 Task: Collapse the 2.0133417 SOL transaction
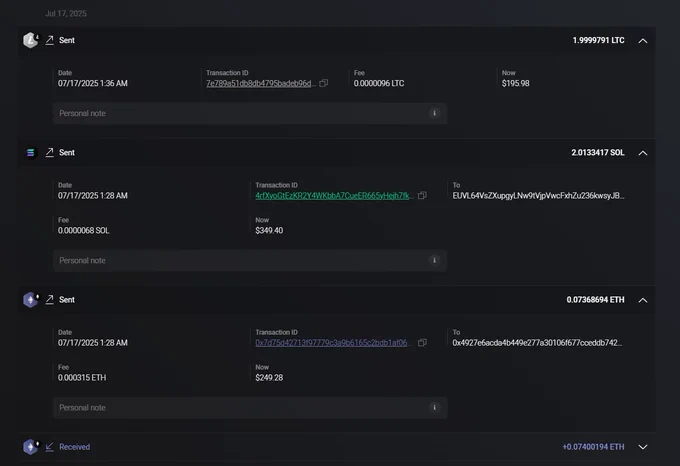point(643,153)
